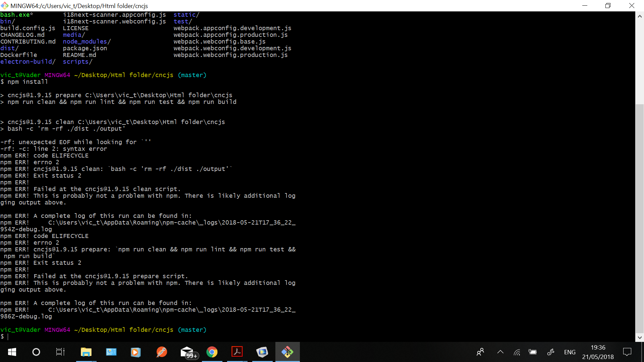Viewport: 644px width, 362px height.
Task: Open the battery status indicator
Action: [x=533, y=352]
